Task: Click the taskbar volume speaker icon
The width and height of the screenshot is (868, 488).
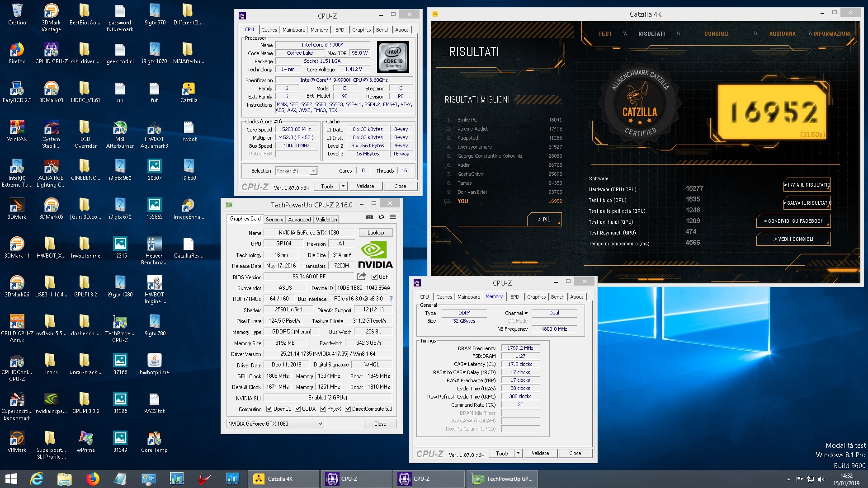Action: pos(821,479)
